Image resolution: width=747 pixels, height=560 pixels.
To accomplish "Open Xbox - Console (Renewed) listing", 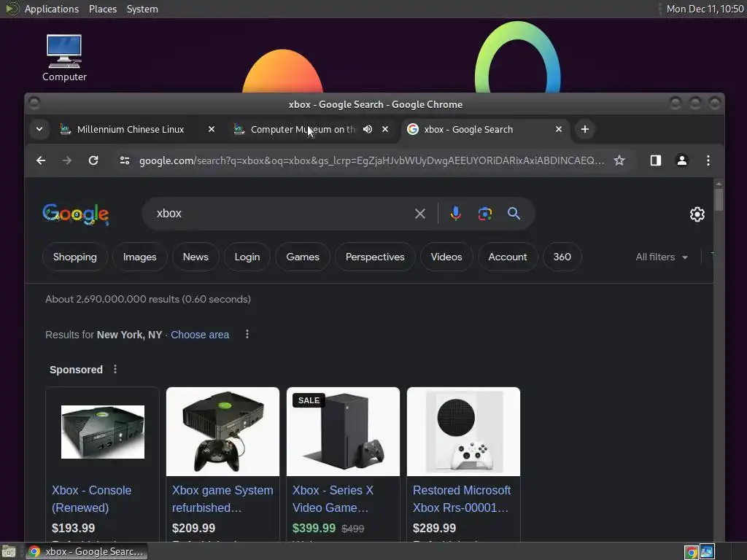I will 91,499.
